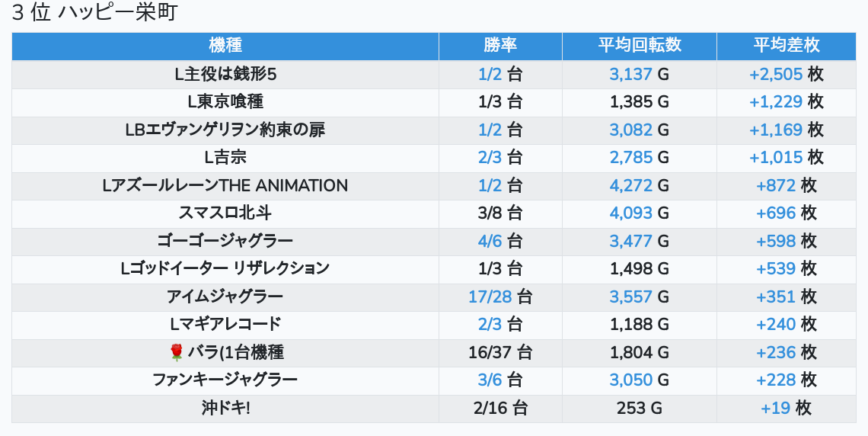
Task: Open the ゴーゴージャグラー entry
Action: pyautogui.click(x=225, y=242)
